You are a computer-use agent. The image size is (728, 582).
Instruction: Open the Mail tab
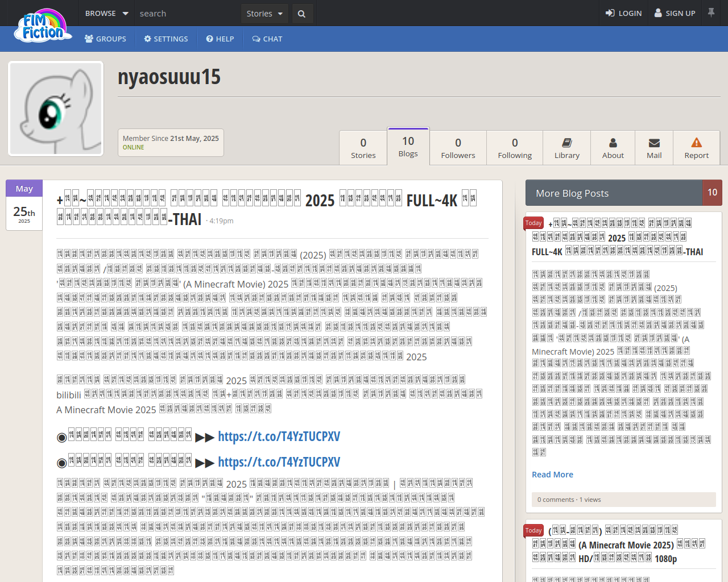click(654, 148)
